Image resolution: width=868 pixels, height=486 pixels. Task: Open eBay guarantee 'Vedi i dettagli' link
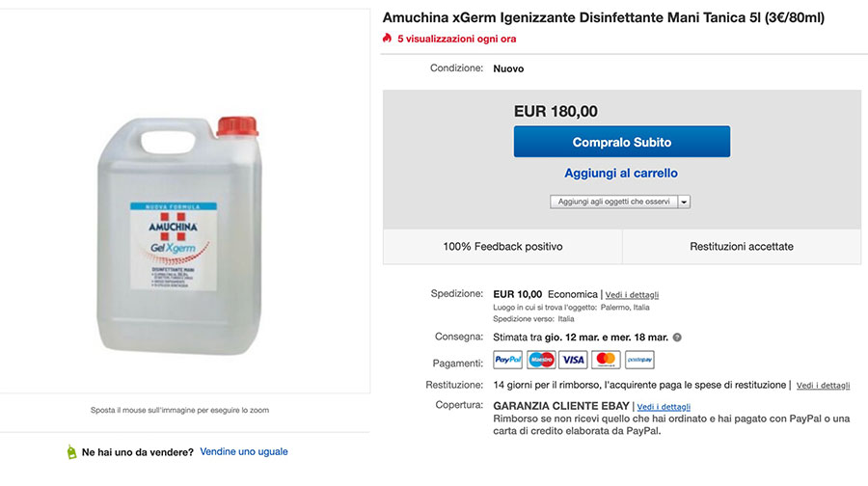[664, 407]
